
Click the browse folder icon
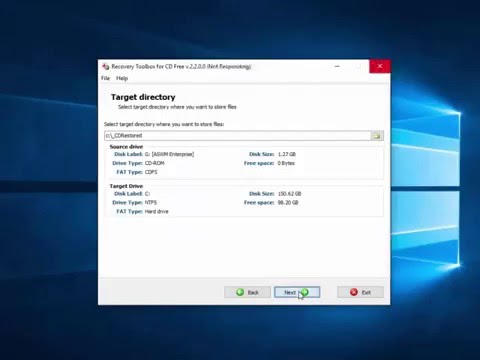(x=377, y=136)
